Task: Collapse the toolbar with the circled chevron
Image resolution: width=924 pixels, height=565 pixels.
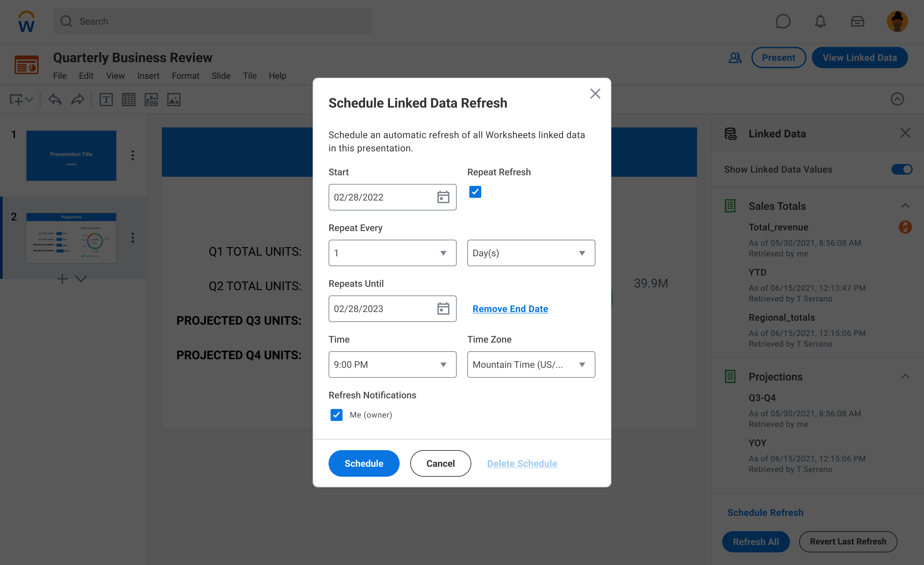Action: click(x=897, y=99)
